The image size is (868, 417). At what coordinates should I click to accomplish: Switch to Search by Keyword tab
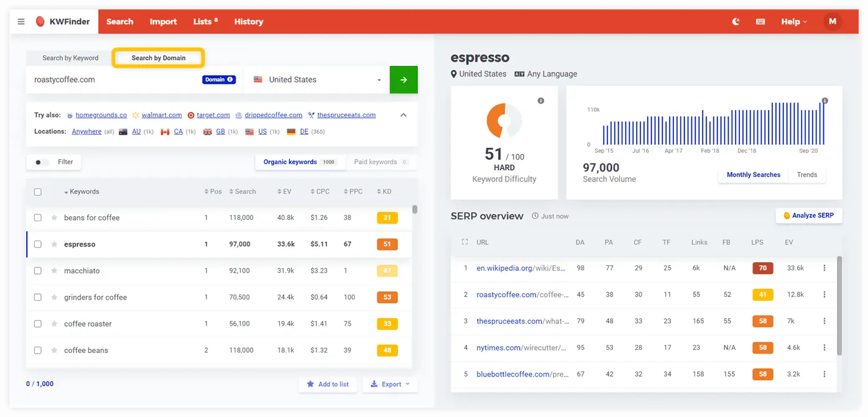[x=70, y=58]
